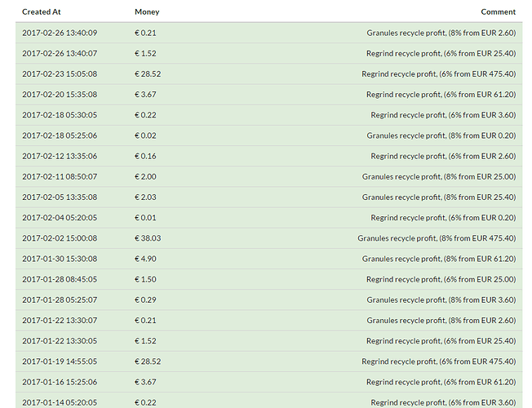
Task: Select the € 4.90 row from 2017-01-30
Action: point(268,259)
